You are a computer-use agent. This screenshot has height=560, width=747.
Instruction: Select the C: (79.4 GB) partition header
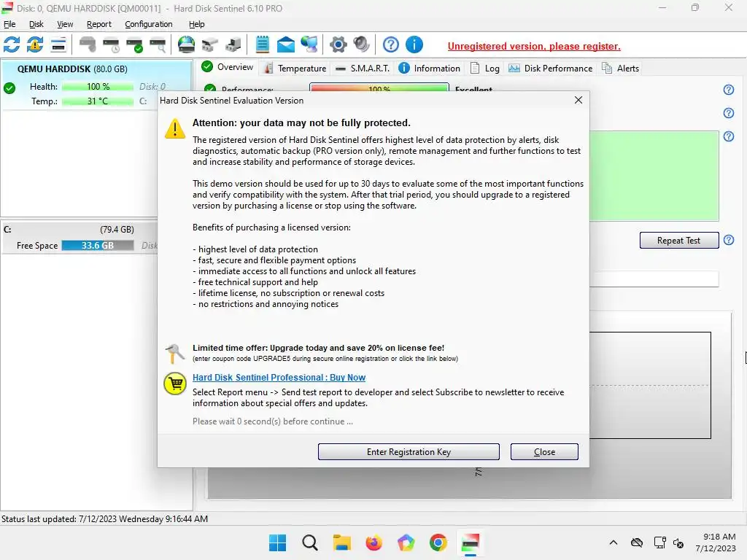(80, 230)
